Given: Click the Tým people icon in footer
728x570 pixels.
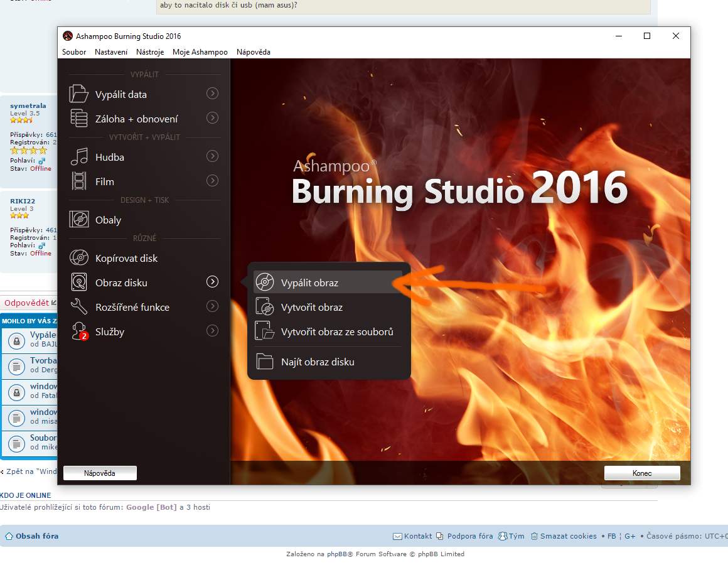Looking at the screenshot, I should coord(502,537).
